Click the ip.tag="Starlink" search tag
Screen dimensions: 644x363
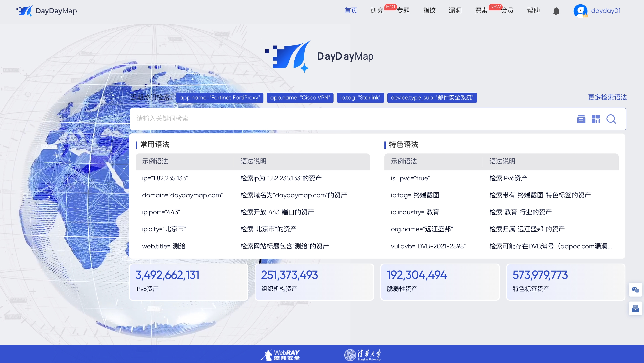(x=360, y=97)
